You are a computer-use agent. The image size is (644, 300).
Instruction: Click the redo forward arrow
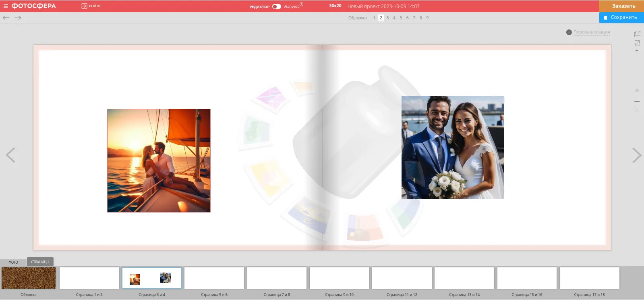pyautogui.click(x=18, y=18)
